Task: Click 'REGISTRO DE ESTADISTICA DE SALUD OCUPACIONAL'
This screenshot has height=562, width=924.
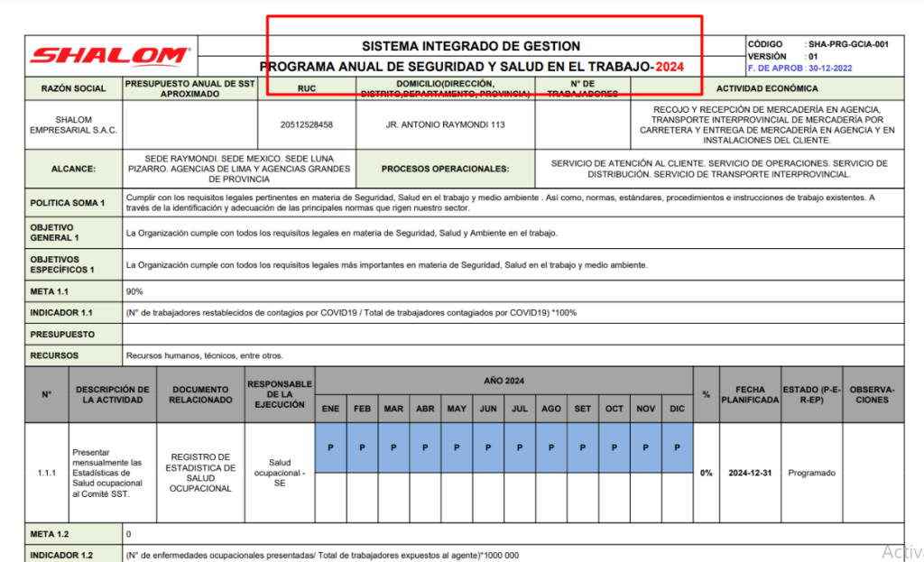Action: click(200, 473)
